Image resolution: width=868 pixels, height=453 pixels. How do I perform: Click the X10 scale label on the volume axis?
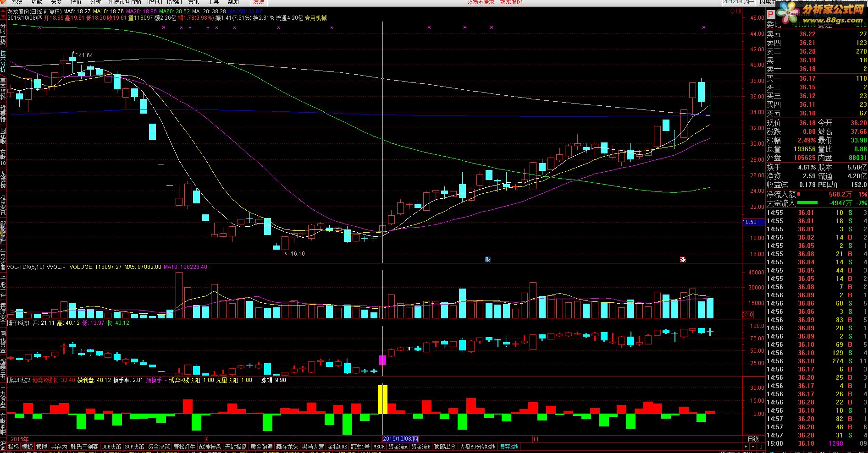click(x=747, y=314)
